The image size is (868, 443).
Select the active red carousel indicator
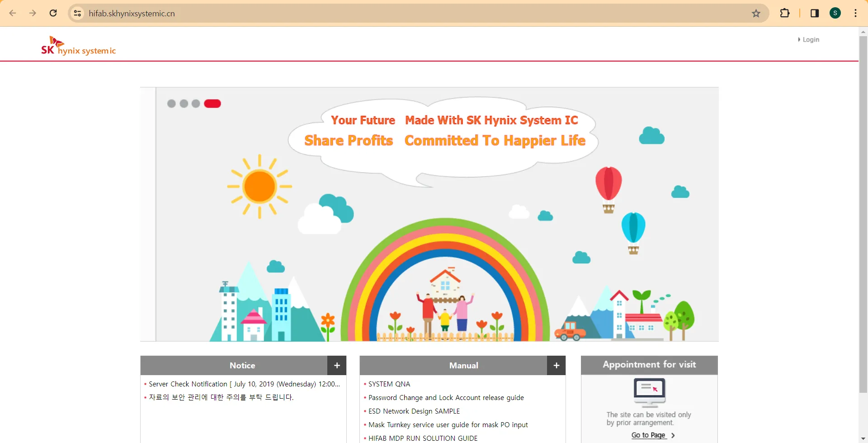click(212, 104)
